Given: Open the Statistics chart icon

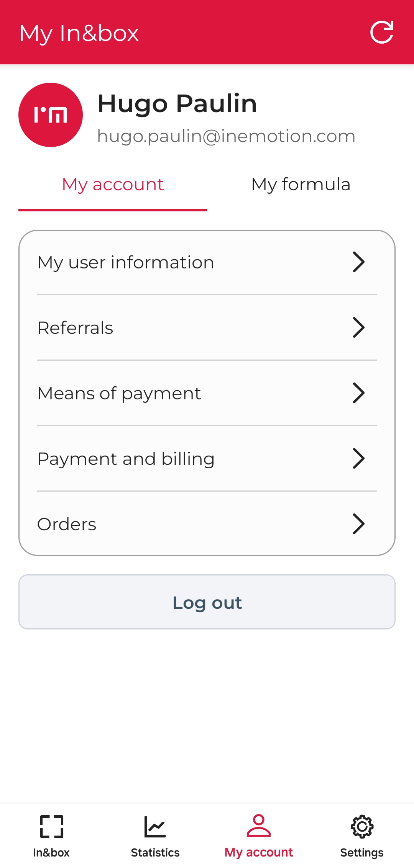Looking at the screenshot, I should (155, 826).
